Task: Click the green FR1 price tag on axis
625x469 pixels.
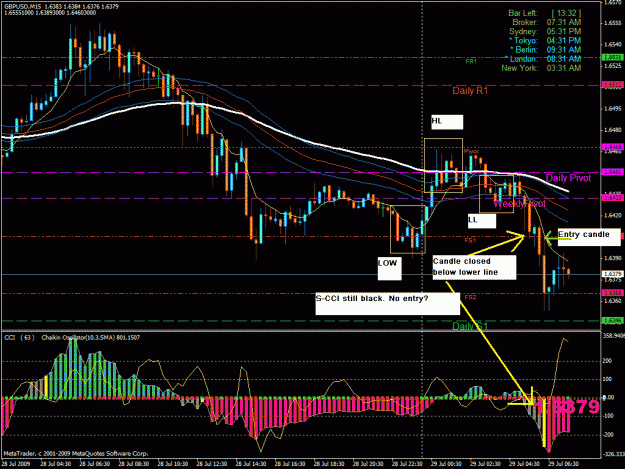Action: point(613,58)
